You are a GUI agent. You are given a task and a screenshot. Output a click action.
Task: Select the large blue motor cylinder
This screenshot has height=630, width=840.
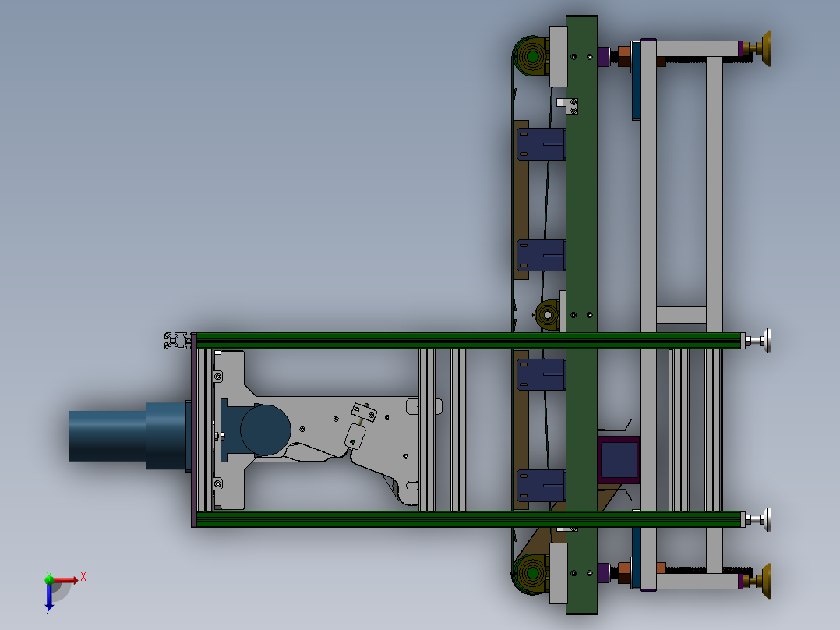tap(108, 436)
